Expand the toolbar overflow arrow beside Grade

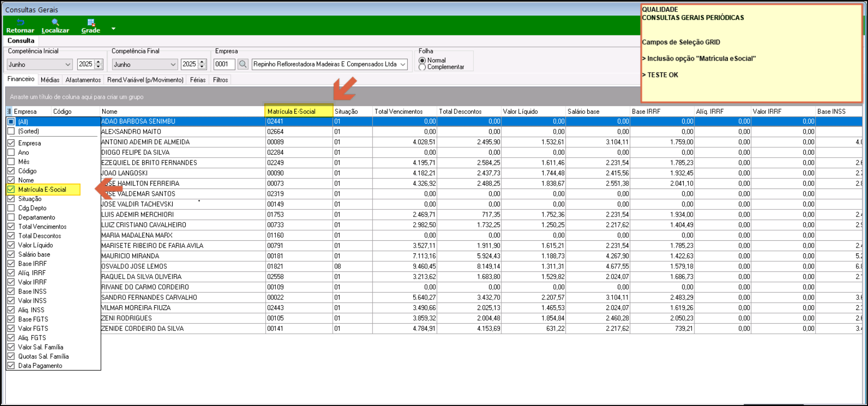(113, 29)
